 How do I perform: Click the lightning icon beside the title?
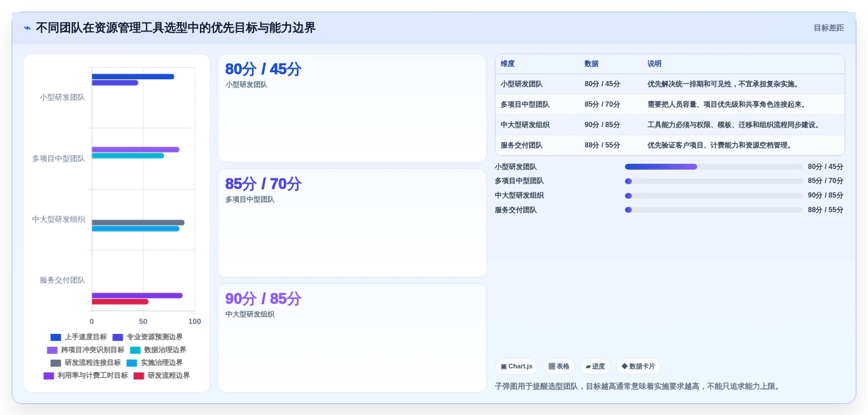tap(27, 28)
